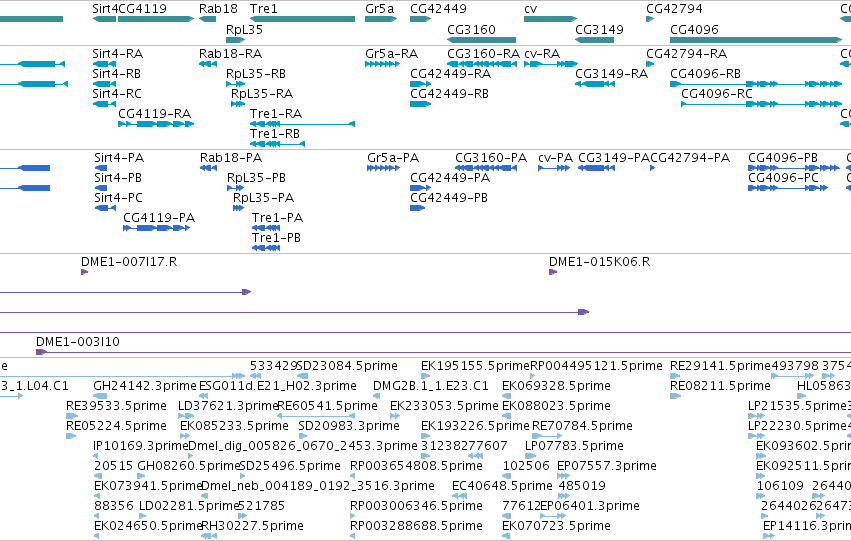Click the Sirt4-PB protein feature

(x=100, y=188)
